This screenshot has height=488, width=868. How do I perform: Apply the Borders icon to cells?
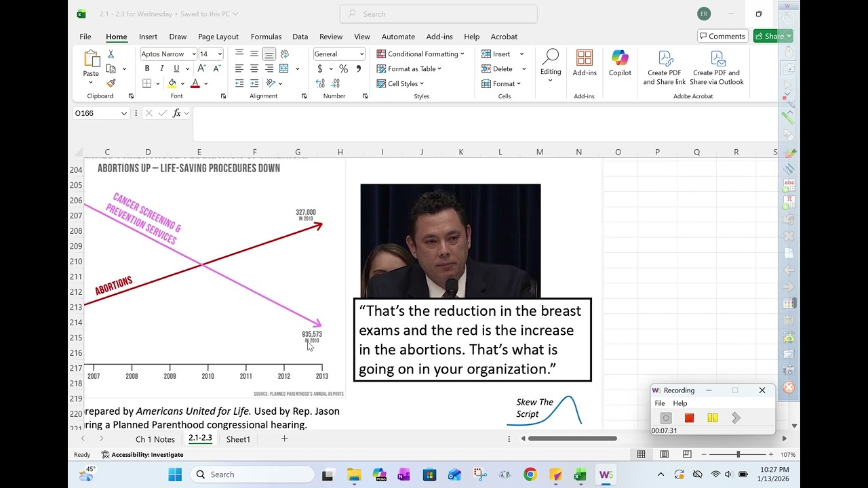pos(146,83)
